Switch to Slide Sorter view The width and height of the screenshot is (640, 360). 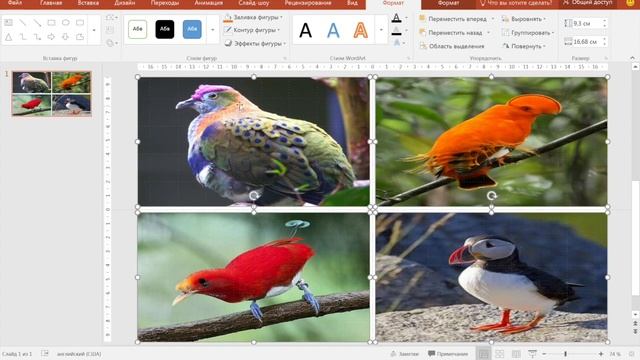pos(500,354)
